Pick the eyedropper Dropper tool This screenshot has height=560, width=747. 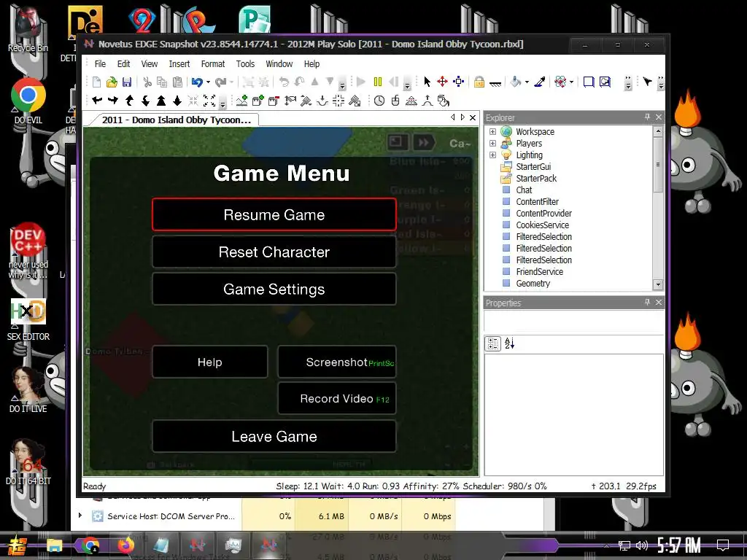pyautogui.click(x=540, y=82)
